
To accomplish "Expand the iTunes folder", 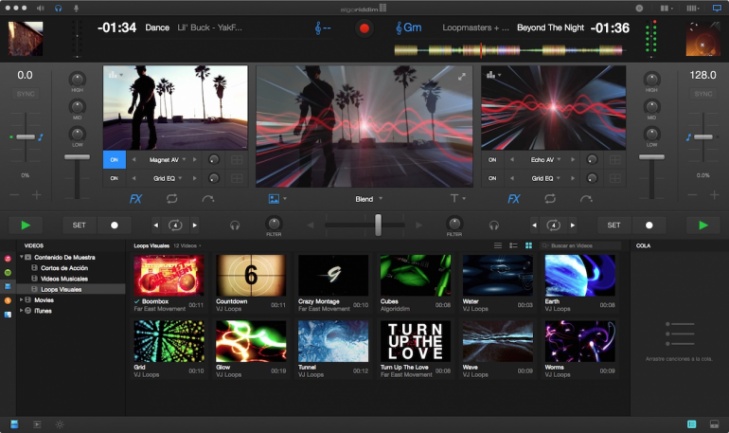I will click(21, 311).
